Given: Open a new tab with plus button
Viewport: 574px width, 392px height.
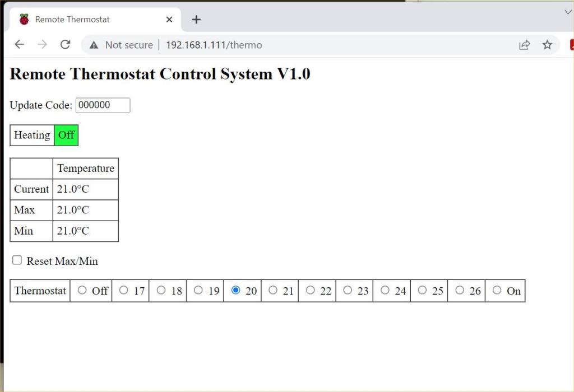Looking at the screenshot, I should click(x=196, y=20).
